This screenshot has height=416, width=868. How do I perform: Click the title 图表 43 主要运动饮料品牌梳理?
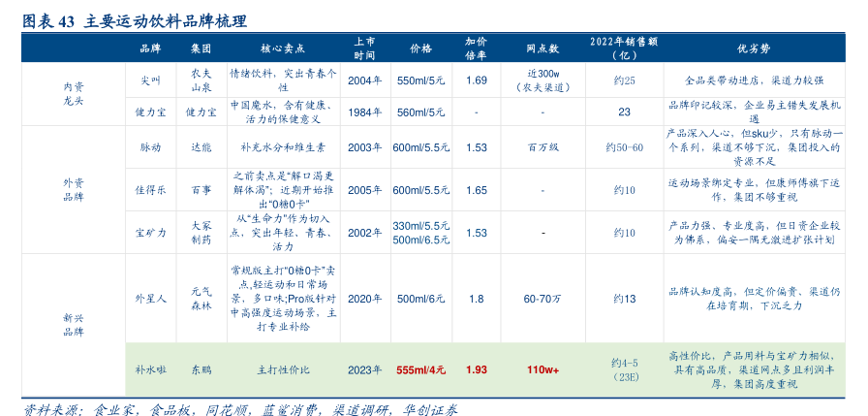click(134, 21)
